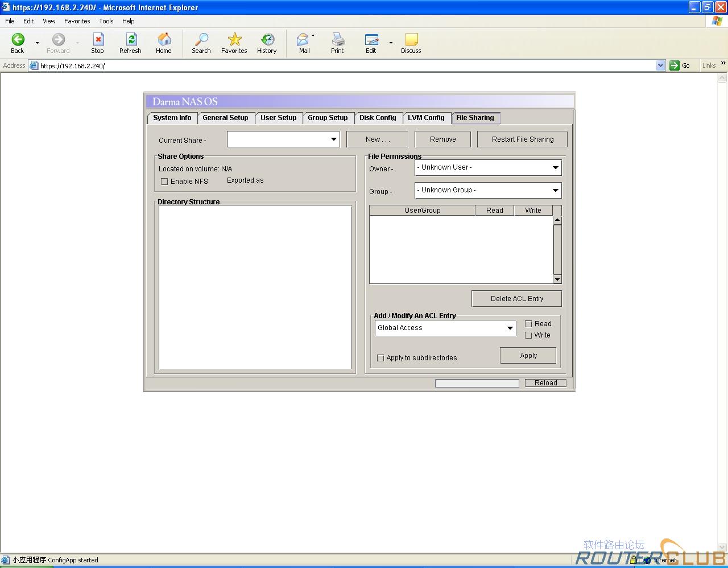728x568 pixels.
Task: Click the page scrollbar up arrow
Action: pyautogui.click(x=723, y=79)
